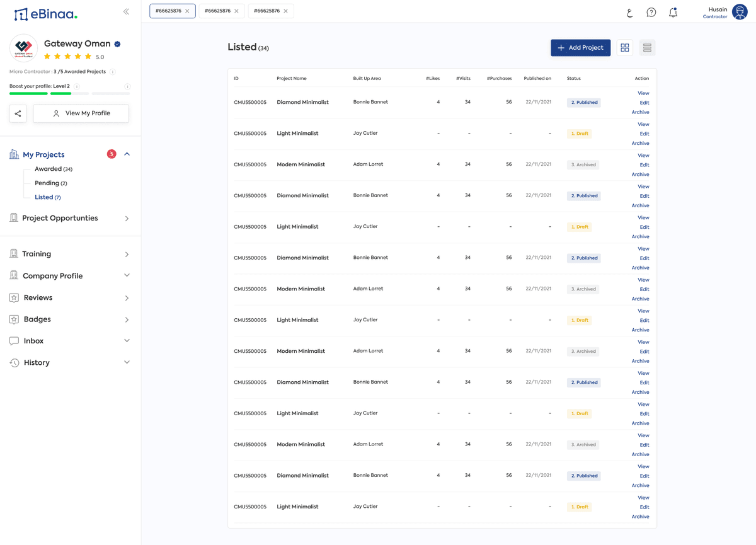The height and width of the screenshot is (545, 756).
Task: Click the #Visits column header
Action: point(463,79)
